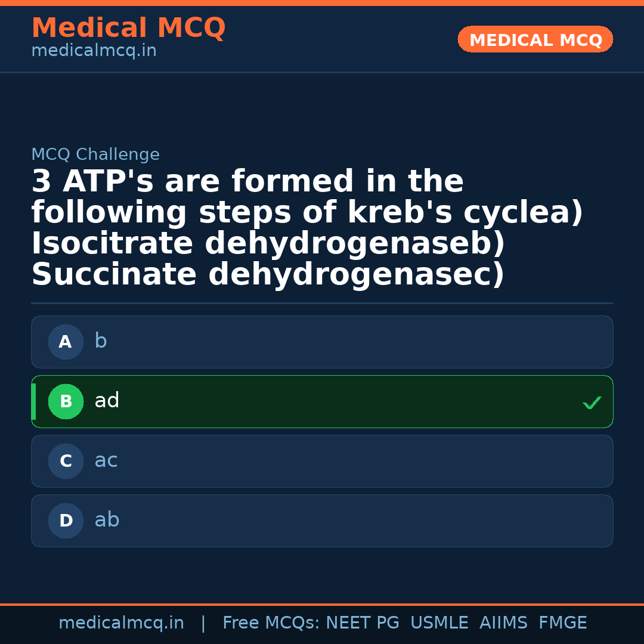Click 'NEET PG' in the footer
Screen dimensions: 644x644
coord(363,623)
